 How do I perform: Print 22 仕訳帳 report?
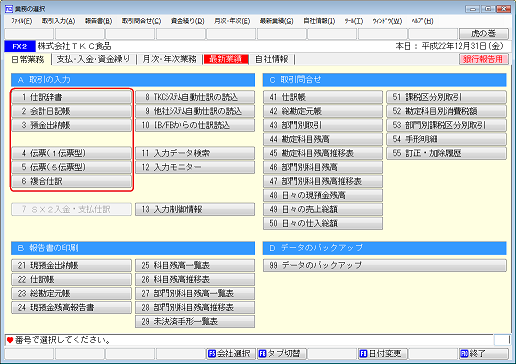click(x=71, y=279)
